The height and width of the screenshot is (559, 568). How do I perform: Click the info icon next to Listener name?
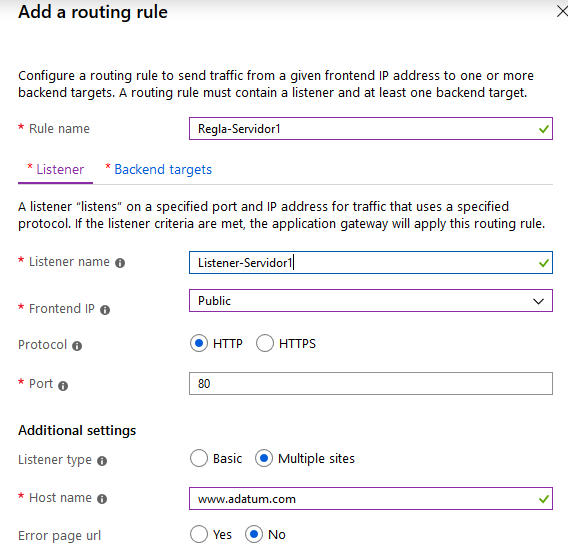(120, 263)
